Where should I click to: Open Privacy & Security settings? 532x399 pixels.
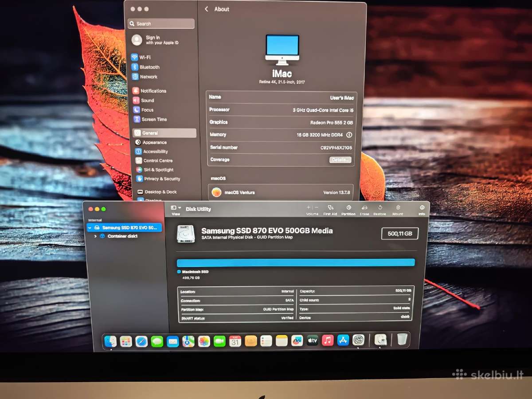pyautogui.click(x=158, y=179)
